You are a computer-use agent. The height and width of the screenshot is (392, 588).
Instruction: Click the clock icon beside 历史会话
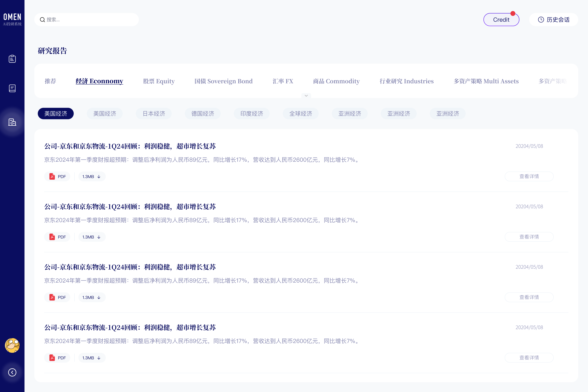coord(541,19)
